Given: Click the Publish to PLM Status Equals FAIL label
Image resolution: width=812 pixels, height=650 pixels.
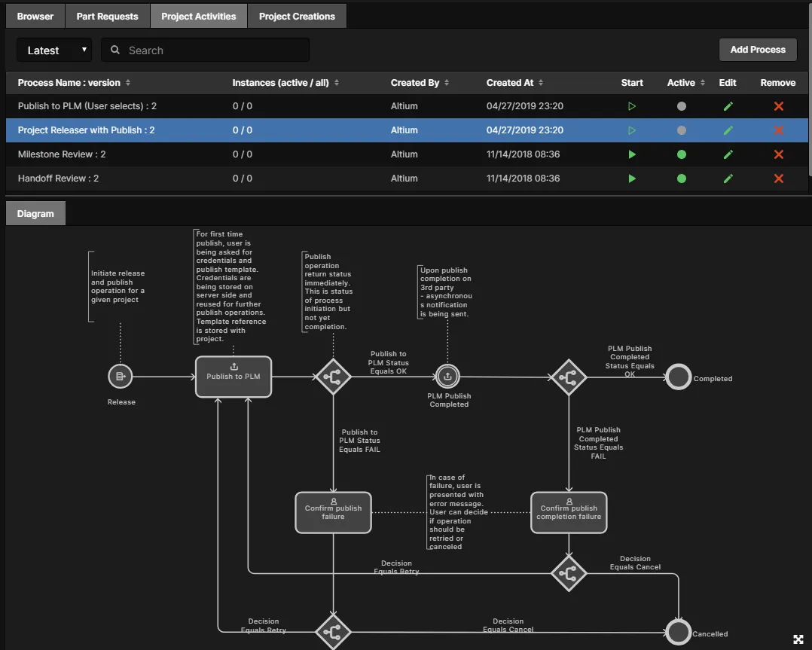Looking at the screenshot, I should pyautogui.click(x=359, y=441).
